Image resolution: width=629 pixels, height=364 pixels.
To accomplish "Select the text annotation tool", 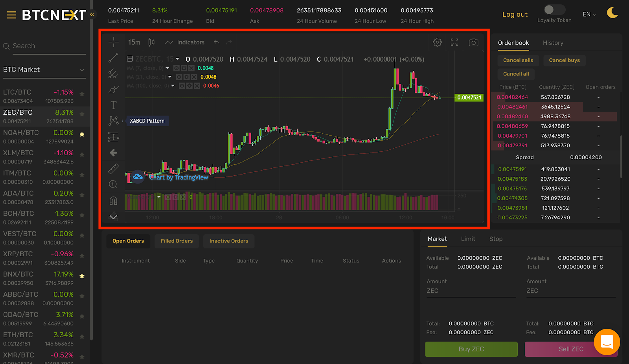I will point(114,105).
